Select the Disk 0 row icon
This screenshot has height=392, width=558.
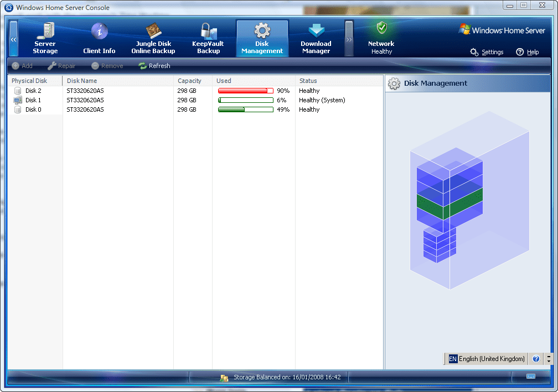[x=18, y=109]
